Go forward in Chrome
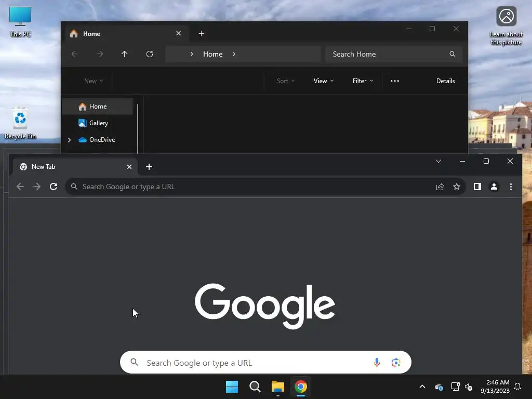This screenshot has height=399, width=532. click(x=37, y=187)
